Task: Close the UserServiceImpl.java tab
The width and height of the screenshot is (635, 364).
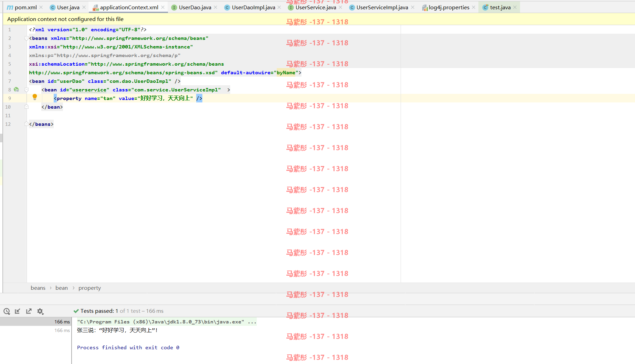Action: pyautogui.click(x=413, y=7)
